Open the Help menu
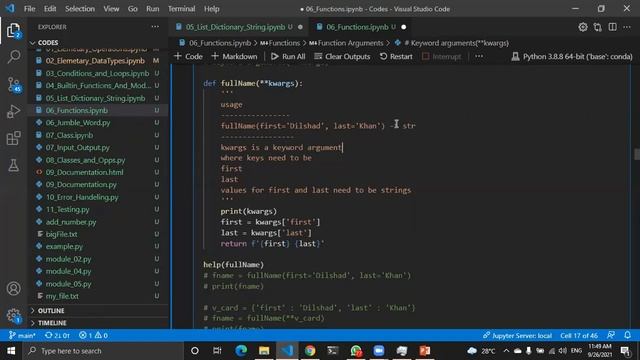Screen dimensions: 640x360 coord(211,9)
